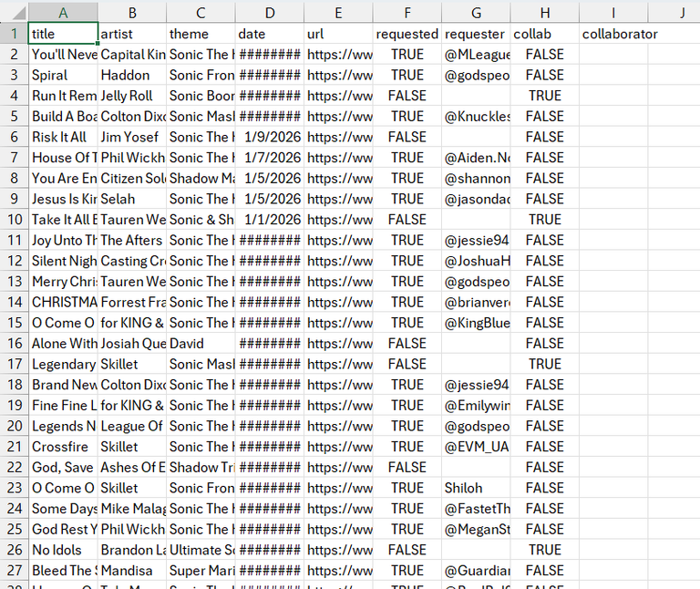The width and height of the screenshot is (700, 589).
Task: Select the 'Selah' artist cell
Action: [132, 199]
